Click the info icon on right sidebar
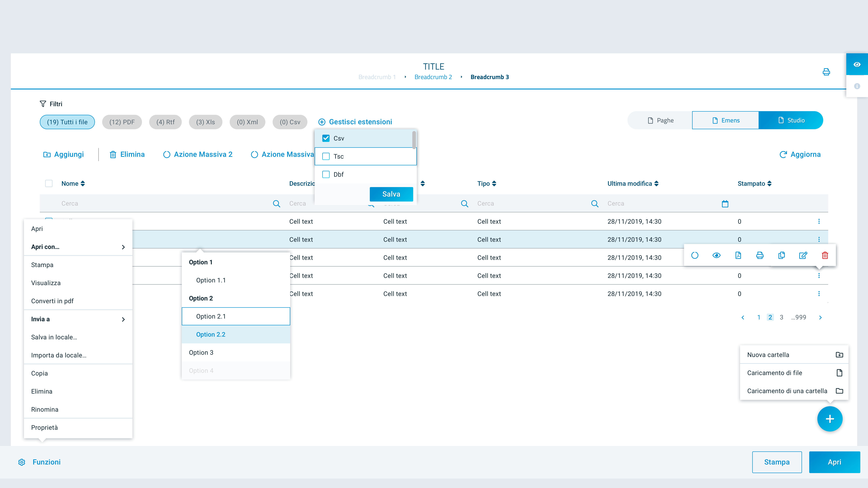868x488 pixels. pyautogui.click(x=857, y=86)
